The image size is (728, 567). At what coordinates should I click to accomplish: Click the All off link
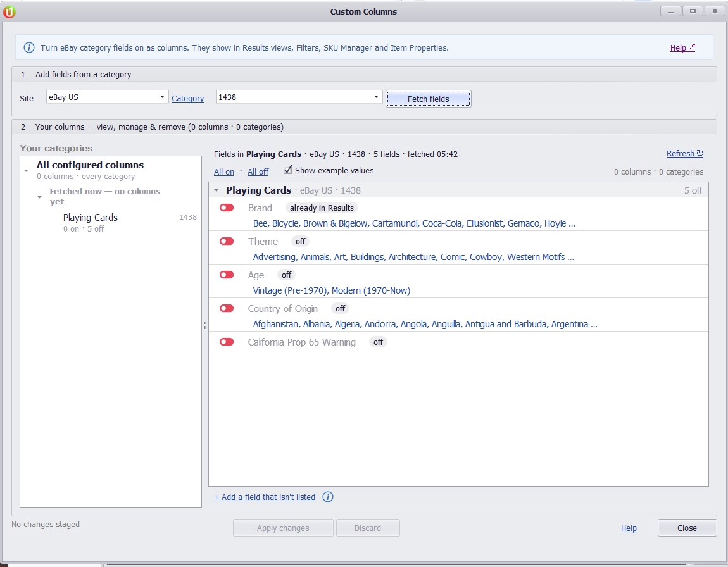(x=258, y=171)
